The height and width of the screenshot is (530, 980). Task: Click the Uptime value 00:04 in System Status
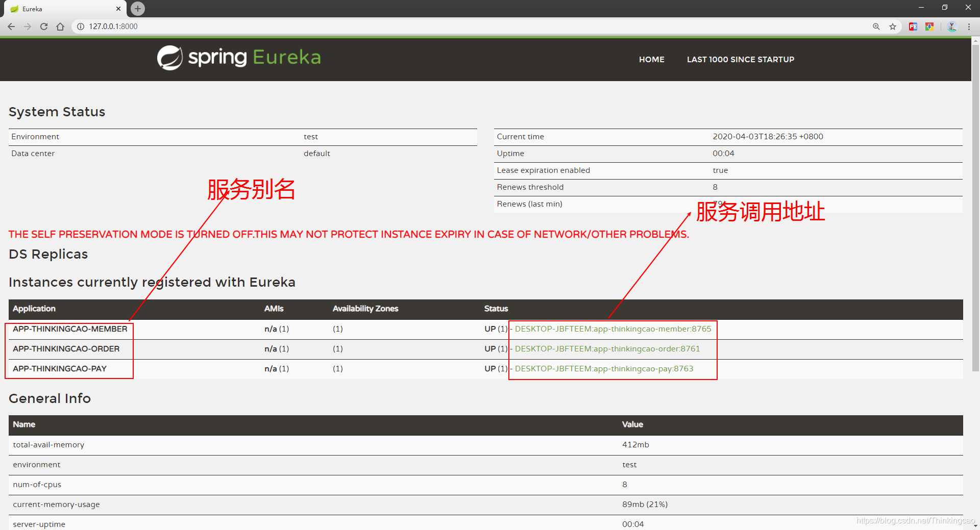tap(723, 154)
